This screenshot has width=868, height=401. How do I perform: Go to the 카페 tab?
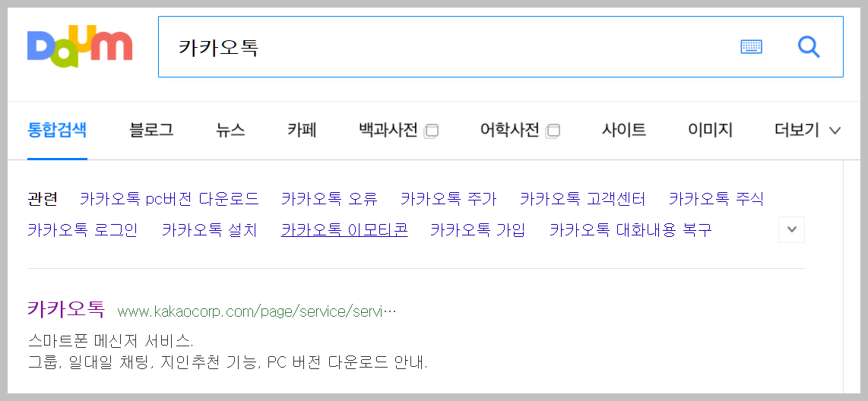click(x=302, y=131)
